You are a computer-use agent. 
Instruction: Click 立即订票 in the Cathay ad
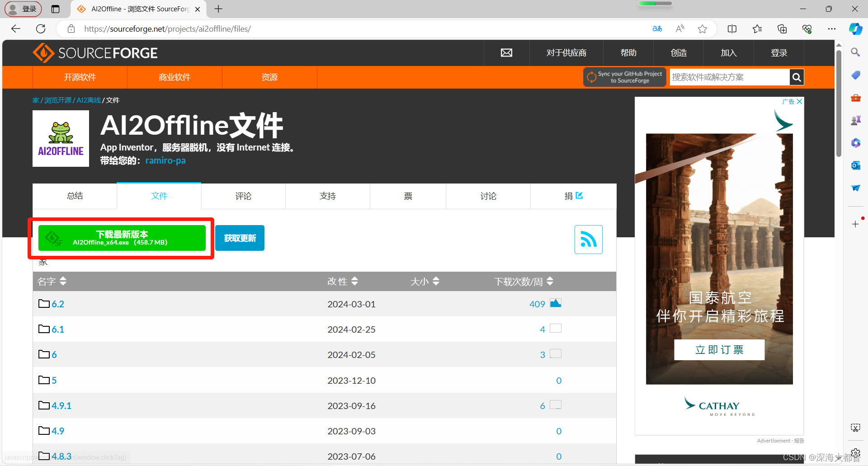tap(719, 349)
